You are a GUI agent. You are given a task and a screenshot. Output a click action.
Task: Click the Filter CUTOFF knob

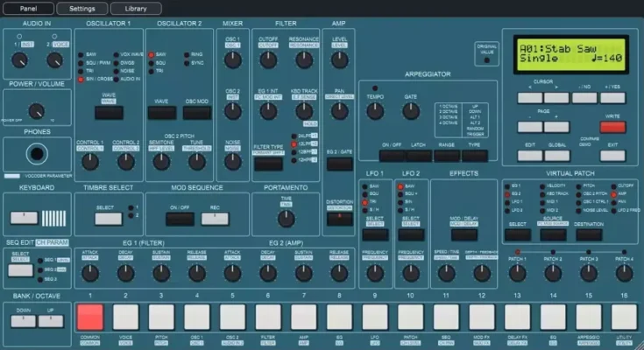(x=268, y=60)
